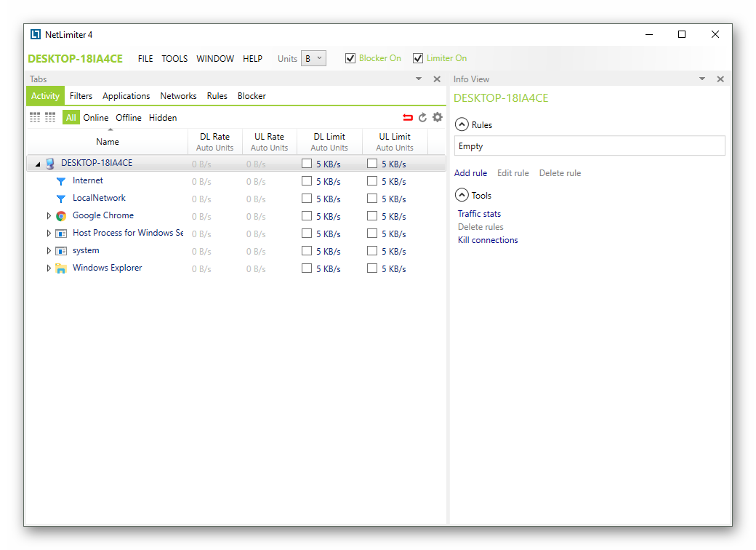Open Traffic stats link
Viewport: 756px width, 550px height.
[x=479, y=214]
